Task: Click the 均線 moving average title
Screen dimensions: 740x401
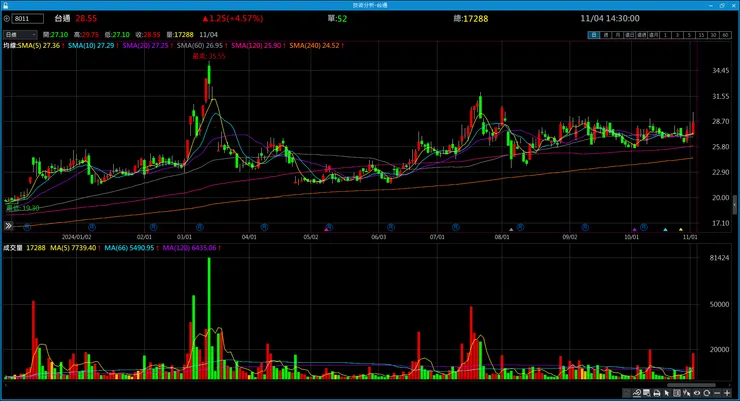Action: click(10, 45)
